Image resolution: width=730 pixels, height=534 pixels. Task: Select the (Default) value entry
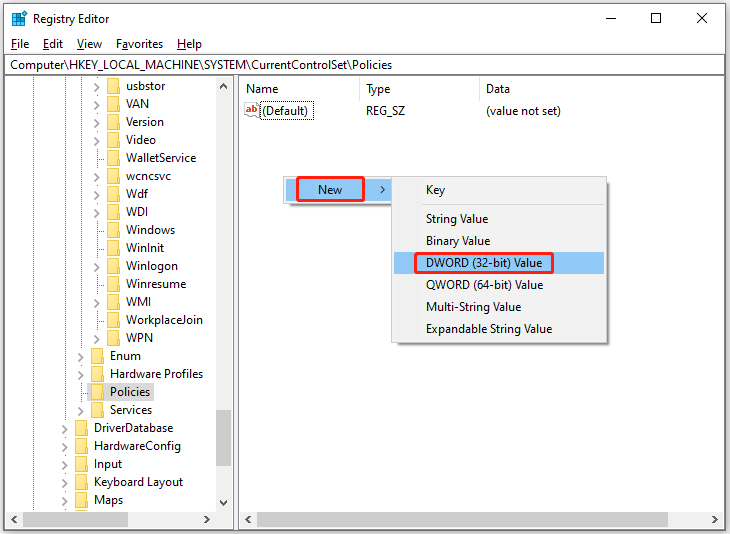tap(287, 111)
